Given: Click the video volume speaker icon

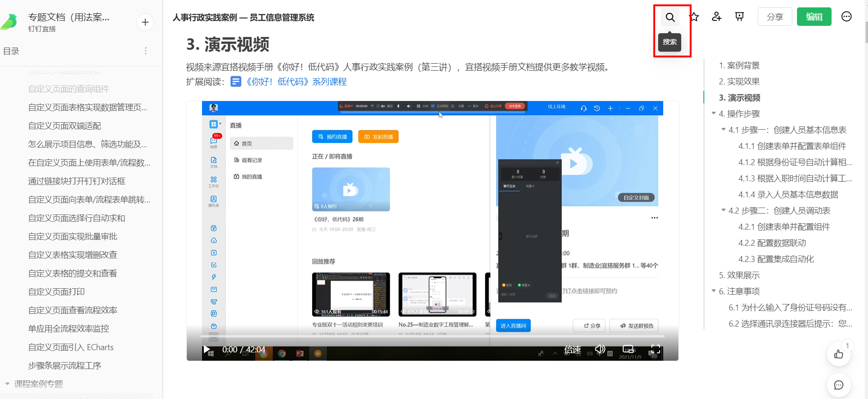Looking at the screenshot, I should tap(600, 349).
